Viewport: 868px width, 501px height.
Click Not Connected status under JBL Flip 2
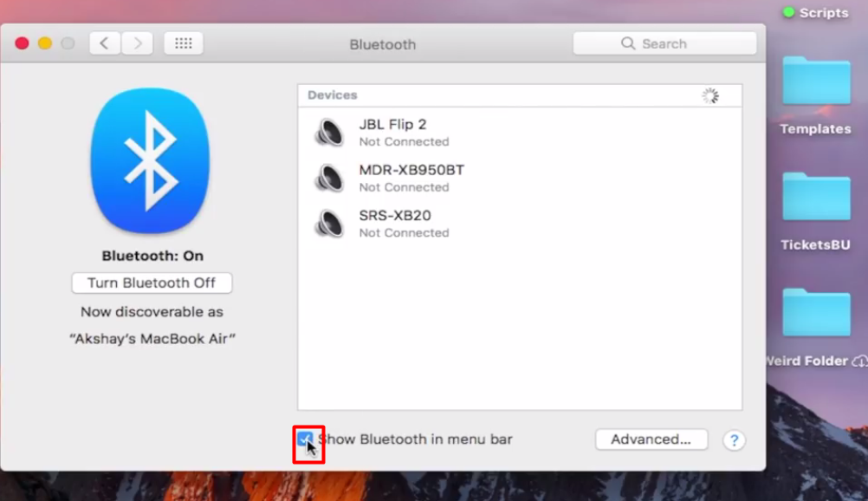[404, 142]
